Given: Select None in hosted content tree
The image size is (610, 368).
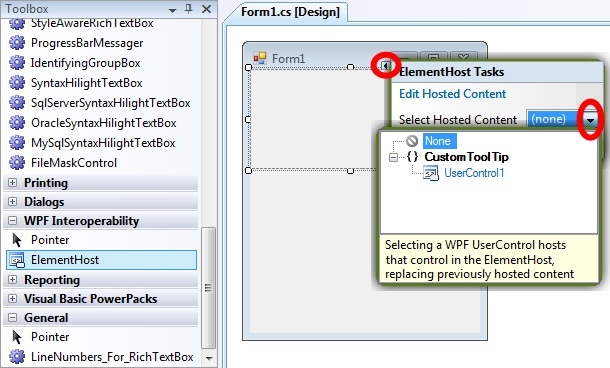Looking at the screenshot, I should [438, 141].
